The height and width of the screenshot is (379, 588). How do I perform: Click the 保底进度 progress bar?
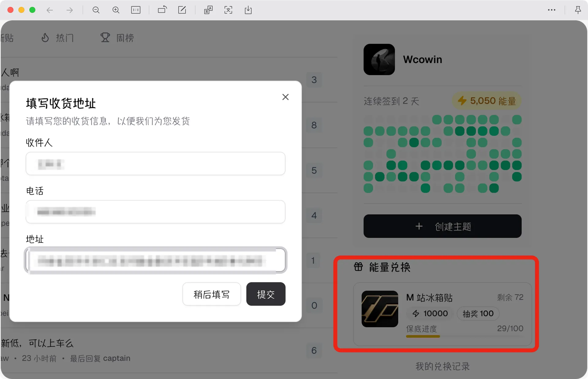[465, 336]
